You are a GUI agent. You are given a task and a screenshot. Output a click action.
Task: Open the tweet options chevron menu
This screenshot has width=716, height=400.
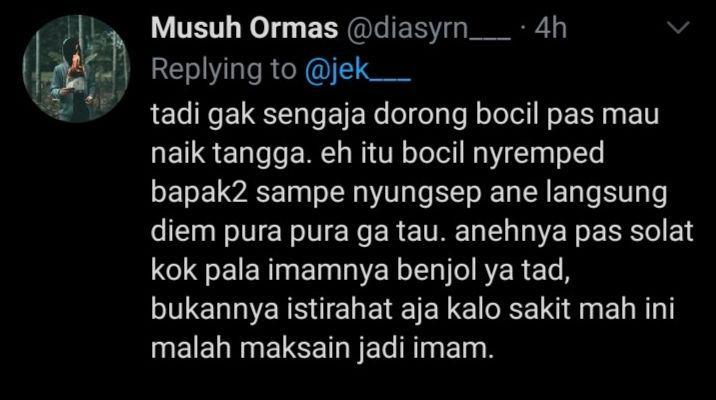[678, 27]
